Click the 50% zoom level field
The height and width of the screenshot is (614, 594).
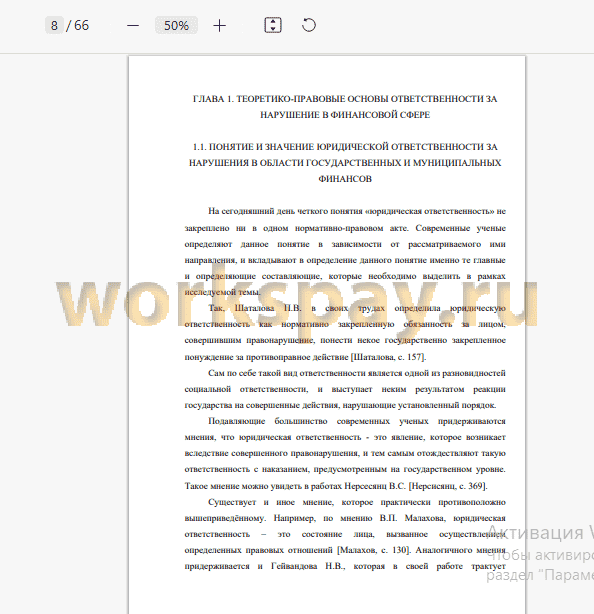pyautogui.click(x=176, y=25)
